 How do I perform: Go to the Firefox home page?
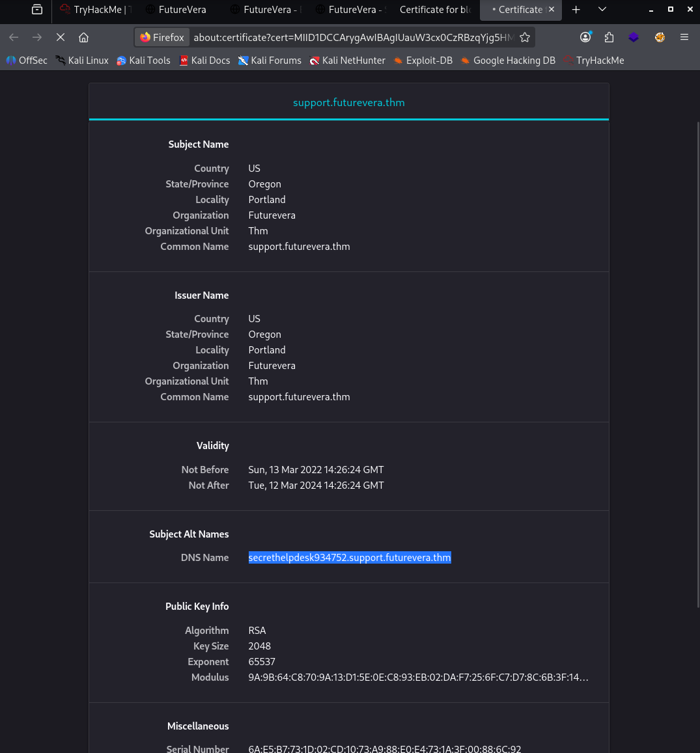click(x=83, y=37)
